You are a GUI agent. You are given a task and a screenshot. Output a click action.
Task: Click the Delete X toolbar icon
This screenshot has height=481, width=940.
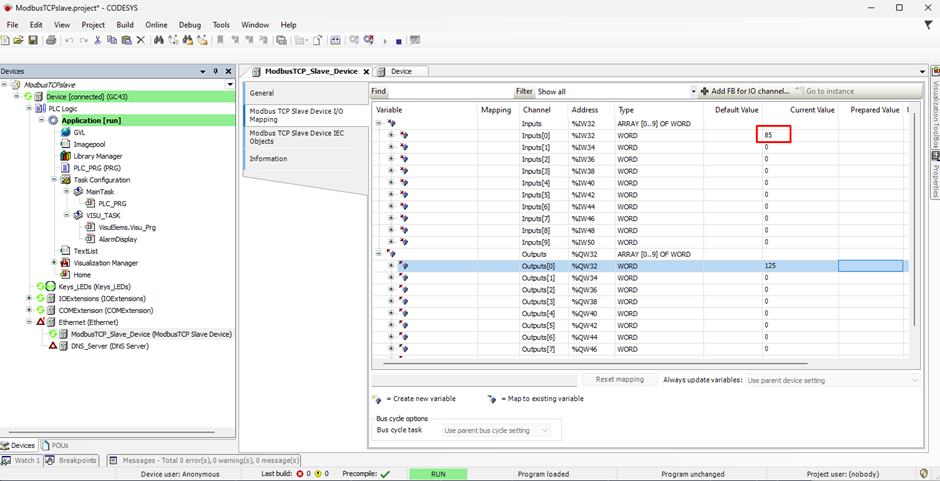point(140,40)
